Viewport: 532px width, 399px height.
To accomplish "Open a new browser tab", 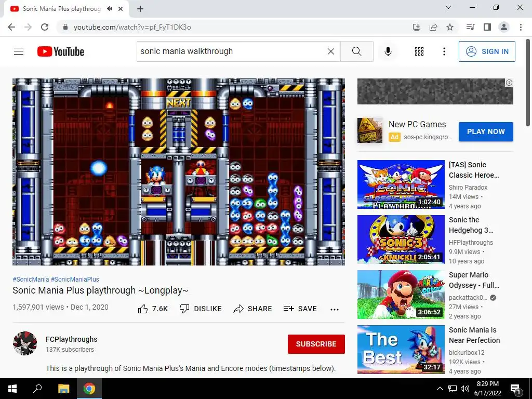I will pyautogui.click(x=140, y=9).
